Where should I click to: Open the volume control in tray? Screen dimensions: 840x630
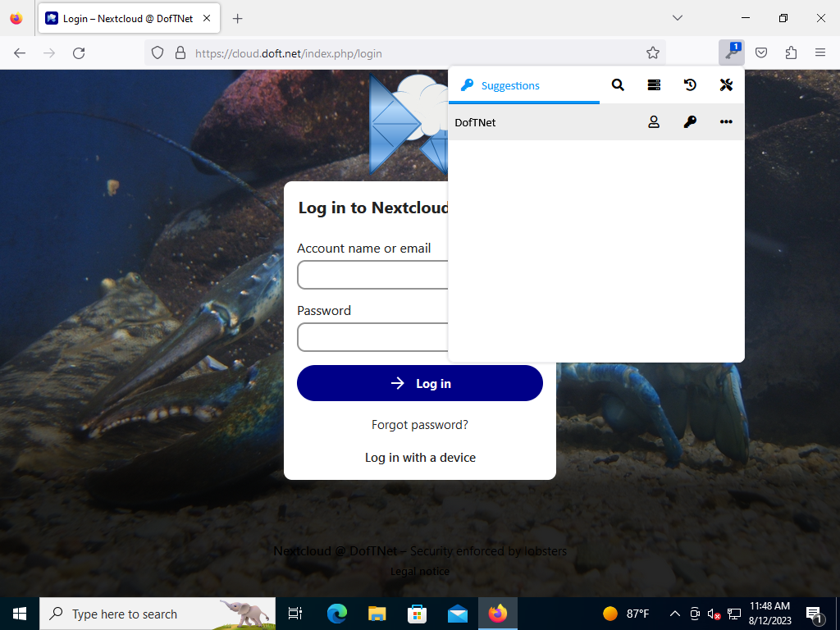[714, 614]
